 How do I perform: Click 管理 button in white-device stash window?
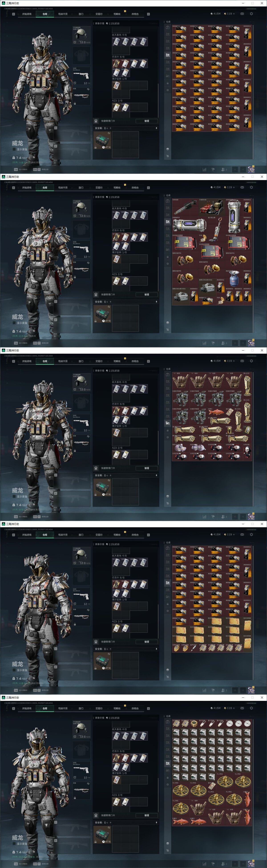coord(147,815)
